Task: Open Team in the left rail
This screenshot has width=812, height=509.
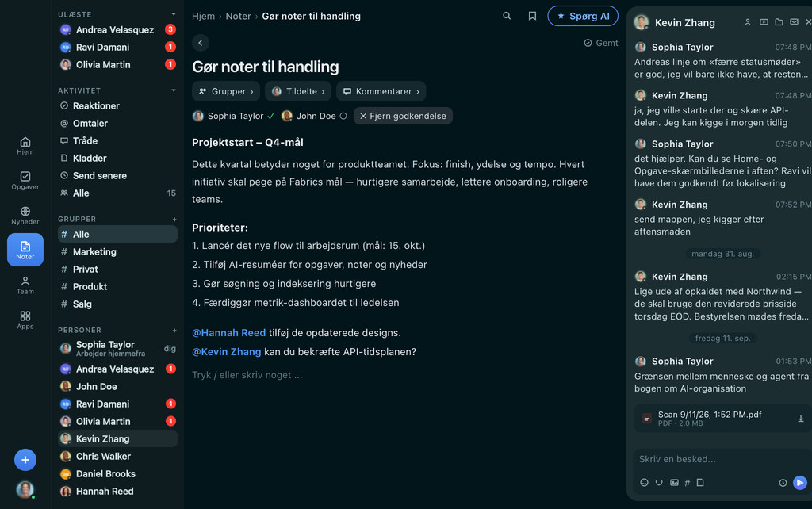Action: click(x=25, y=285)
